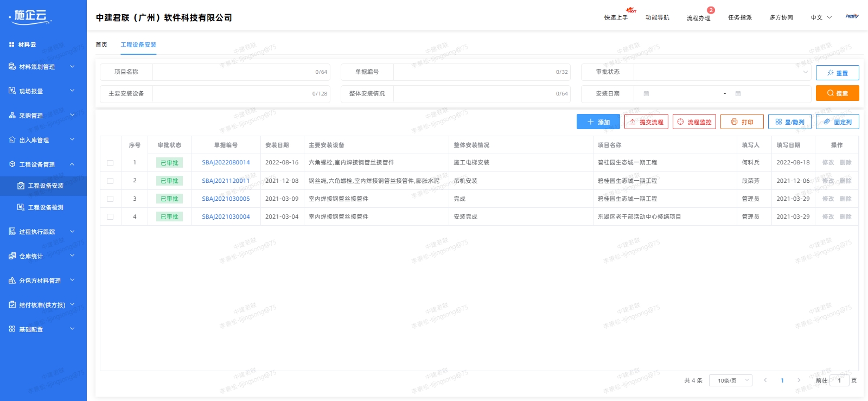Click the 材料策划管理 sidebar icon

click(12, 67)
